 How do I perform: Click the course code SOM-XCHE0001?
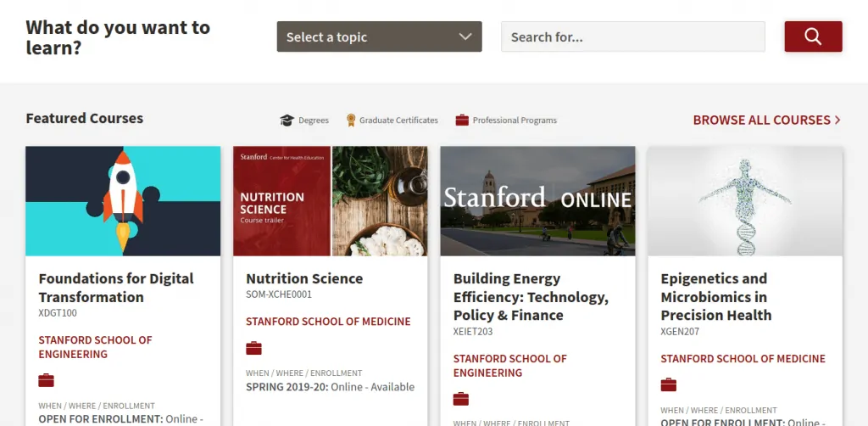(x=279, y=294)
